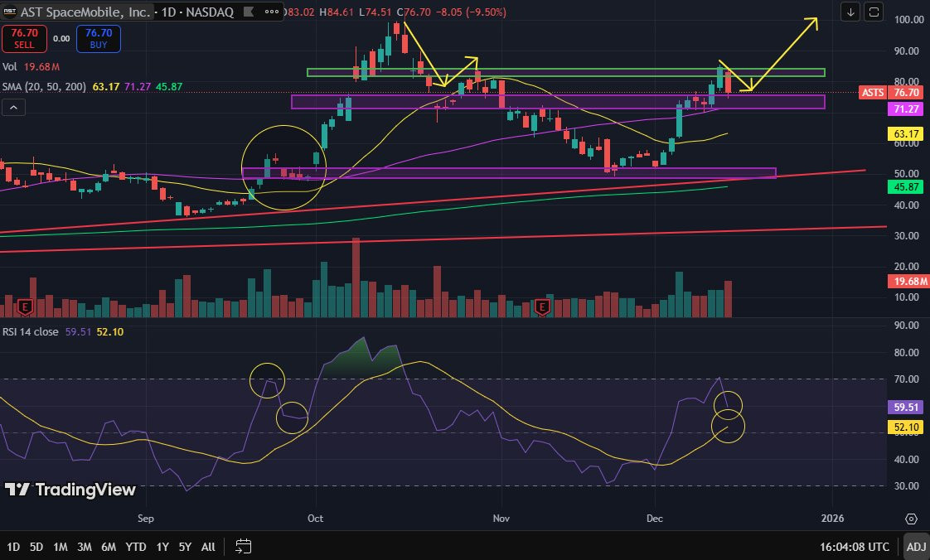Screen dimensions: 930x560
Task: Click the 52.10 RSI average value tag
Action: click(906, 427)
